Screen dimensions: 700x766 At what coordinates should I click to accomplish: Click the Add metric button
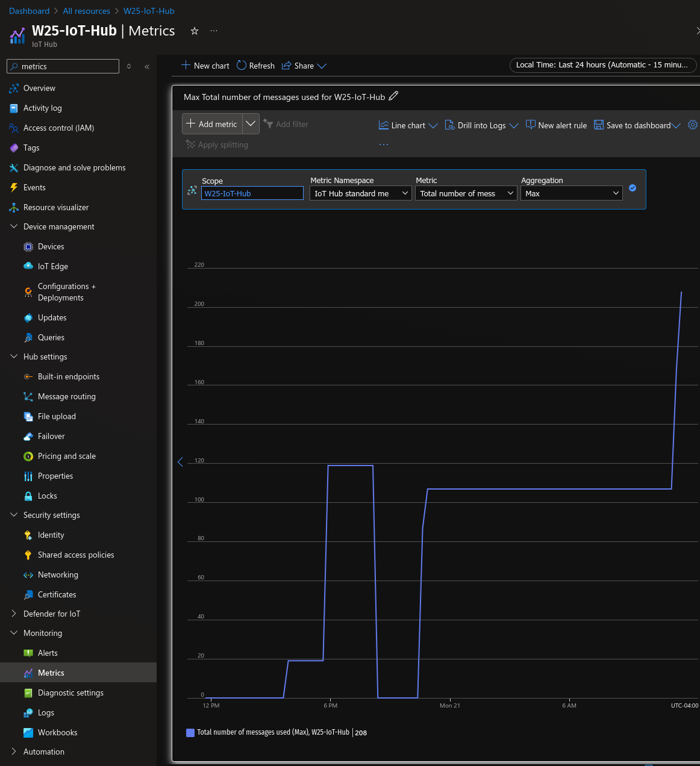point(212,124)
